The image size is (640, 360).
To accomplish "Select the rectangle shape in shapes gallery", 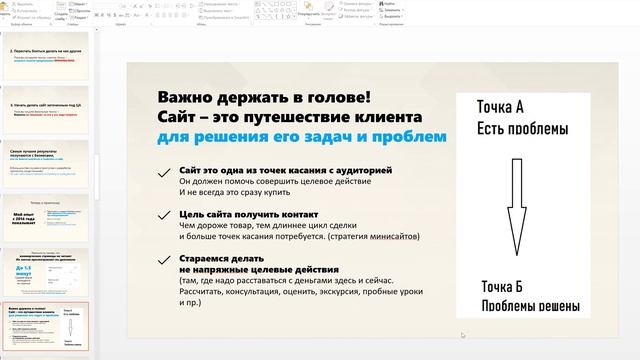I will click(x=276, y=4).
